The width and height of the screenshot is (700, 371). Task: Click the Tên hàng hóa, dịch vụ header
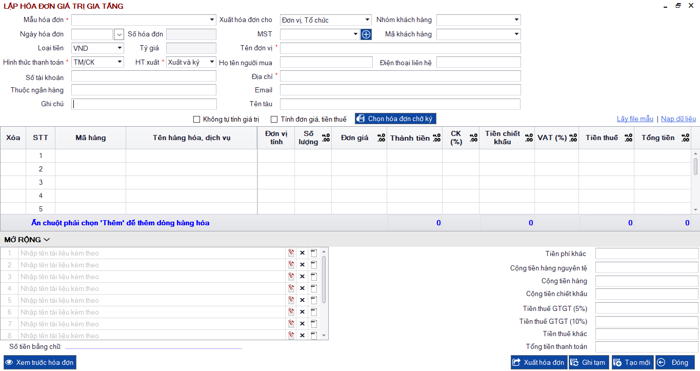click(x=192, y=138)
